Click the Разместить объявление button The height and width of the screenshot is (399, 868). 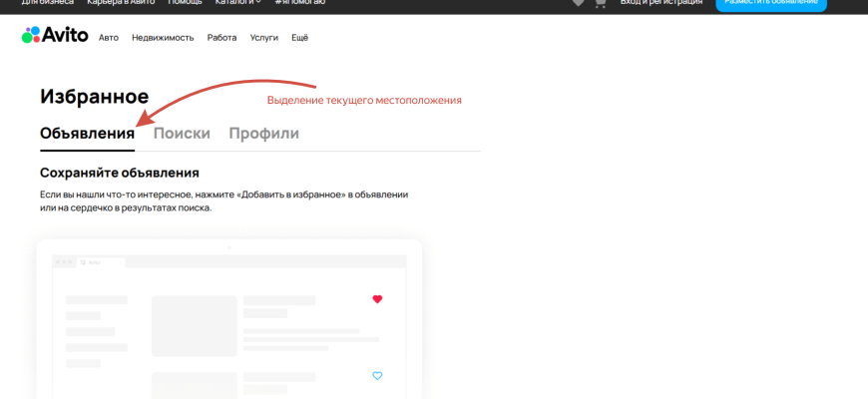click(770, 3)
